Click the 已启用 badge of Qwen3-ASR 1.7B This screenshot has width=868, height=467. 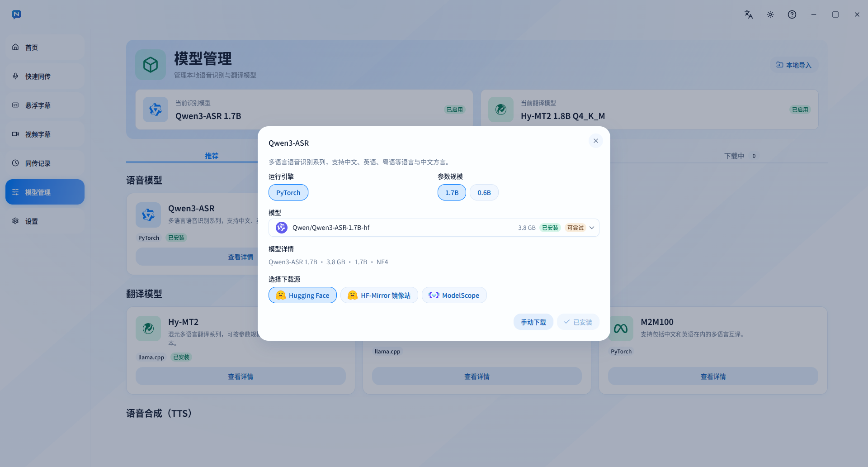tap(455, 110)
